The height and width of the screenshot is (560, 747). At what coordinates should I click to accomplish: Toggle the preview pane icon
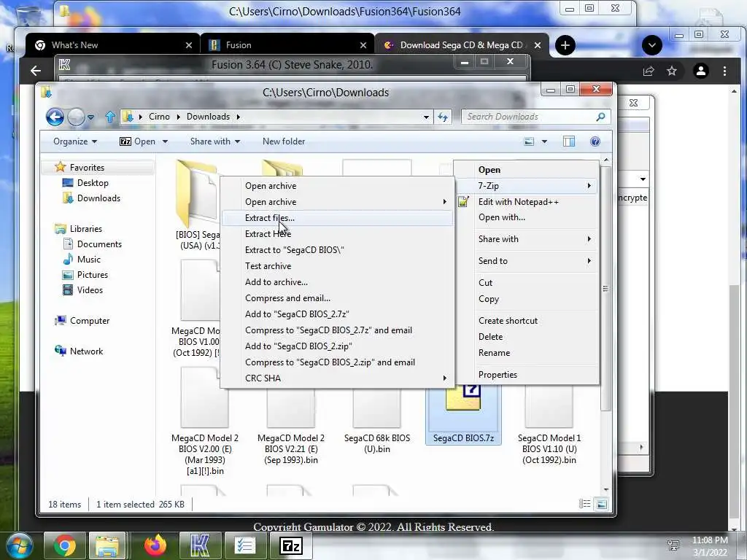569,141
